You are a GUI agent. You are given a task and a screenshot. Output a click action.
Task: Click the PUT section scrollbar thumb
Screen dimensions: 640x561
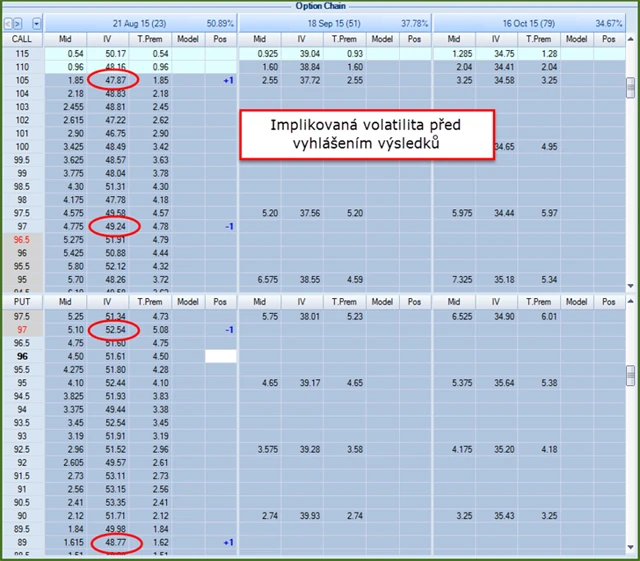click(x=631, y=375)
